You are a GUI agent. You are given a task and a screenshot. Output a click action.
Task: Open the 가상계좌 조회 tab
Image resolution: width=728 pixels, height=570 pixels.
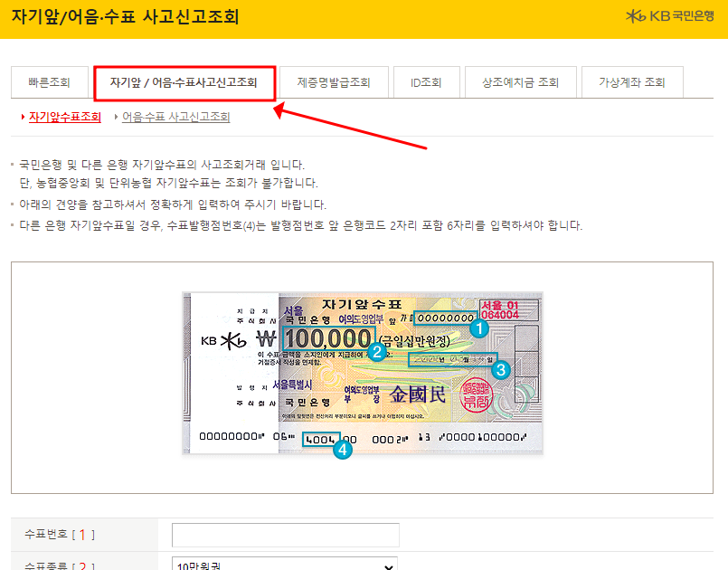click(x=632, y=82)
